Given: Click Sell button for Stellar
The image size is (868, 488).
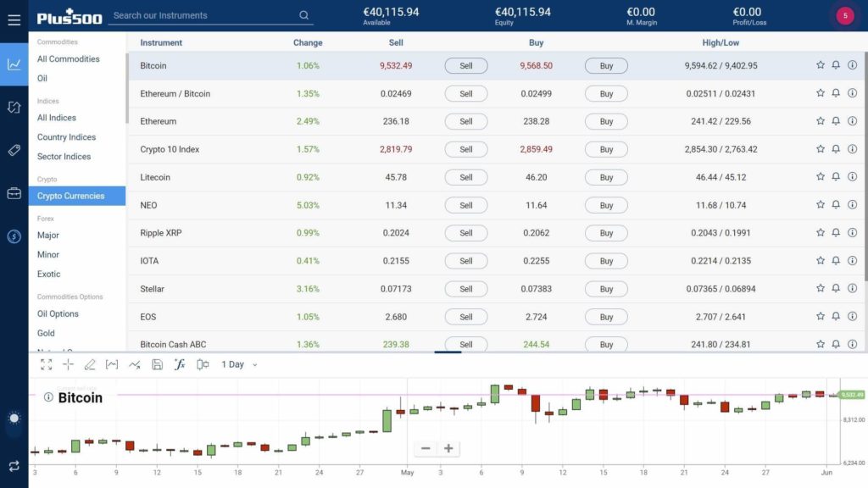Looking at the screenshot, I should coord(466,289).
